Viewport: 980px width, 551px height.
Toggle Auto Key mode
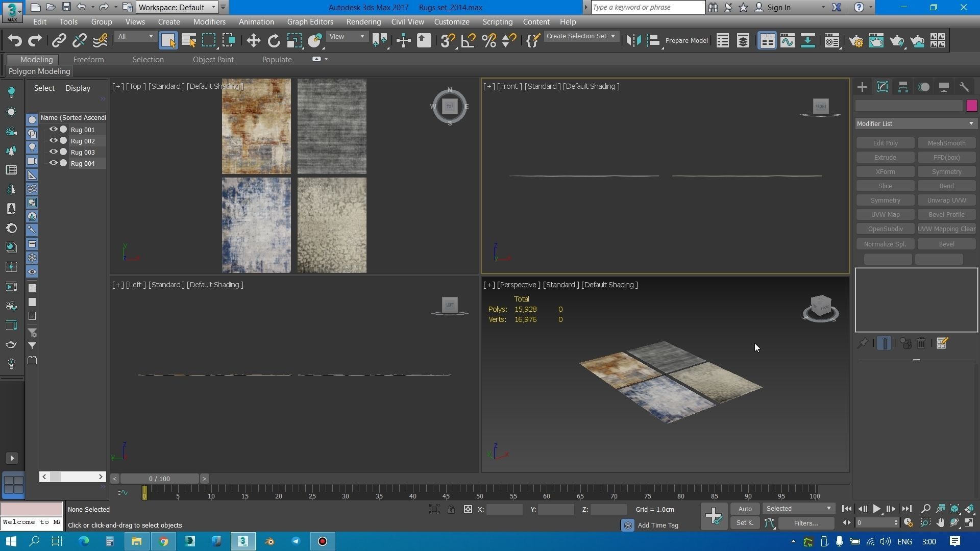pos(745,509)
